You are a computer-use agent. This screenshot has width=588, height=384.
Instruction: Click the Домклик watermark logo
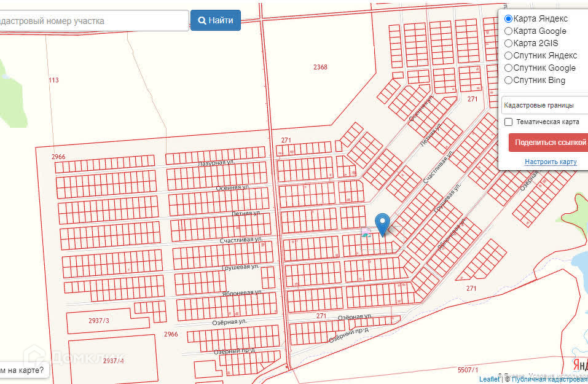coord(73,357)
